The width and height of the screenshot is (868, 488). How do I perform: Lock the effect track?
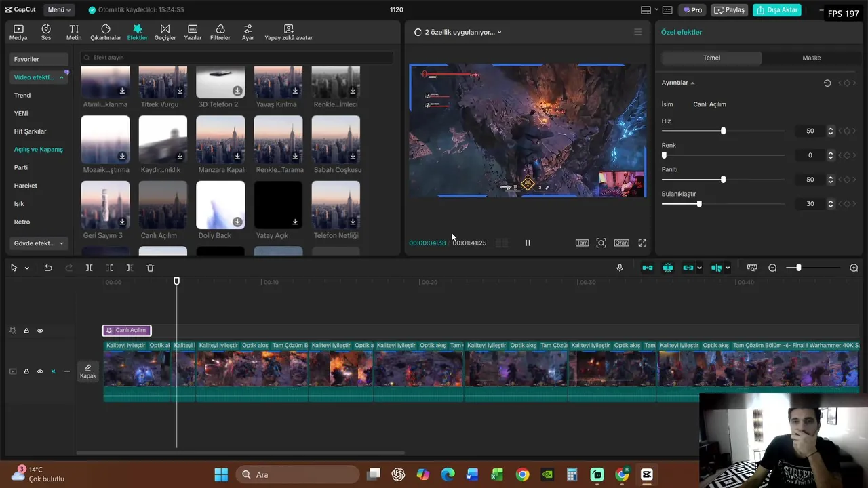pyautogui.click(x=26, y=331)
